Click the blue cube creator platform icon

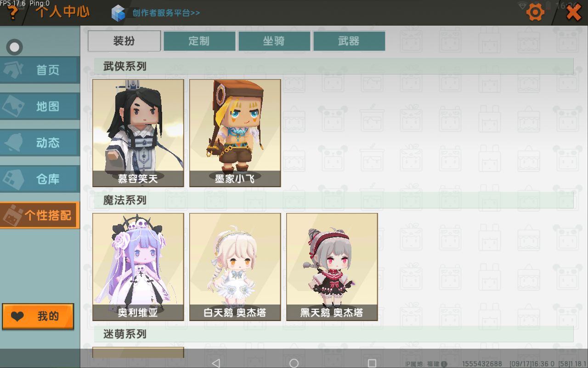[119, 13]
